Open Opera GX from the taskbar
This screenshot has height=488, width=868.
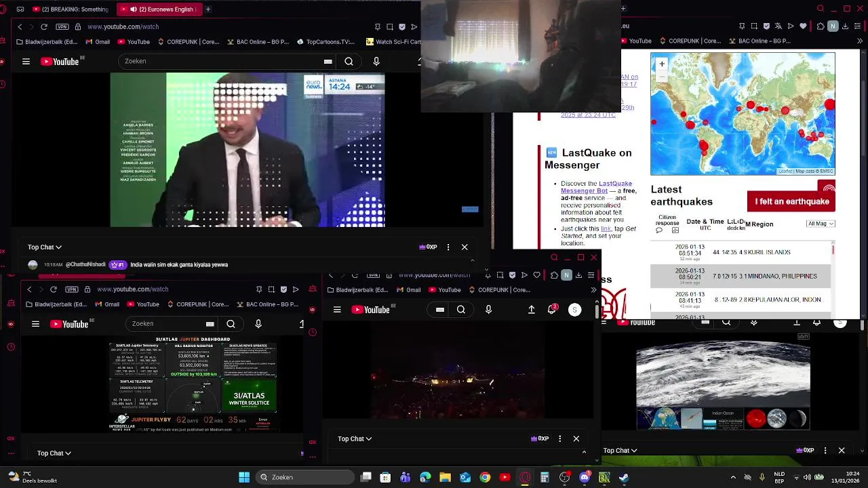[525, 477]
